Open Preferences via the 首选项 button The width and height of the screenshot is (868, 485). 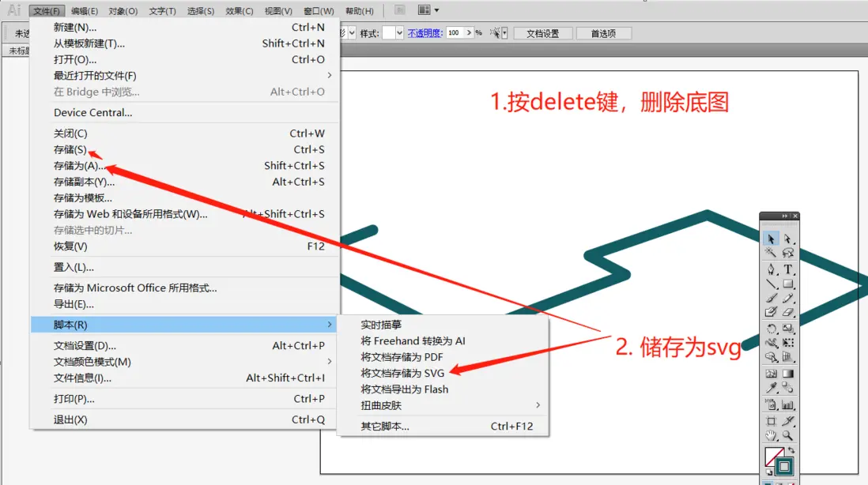[606, 32]
